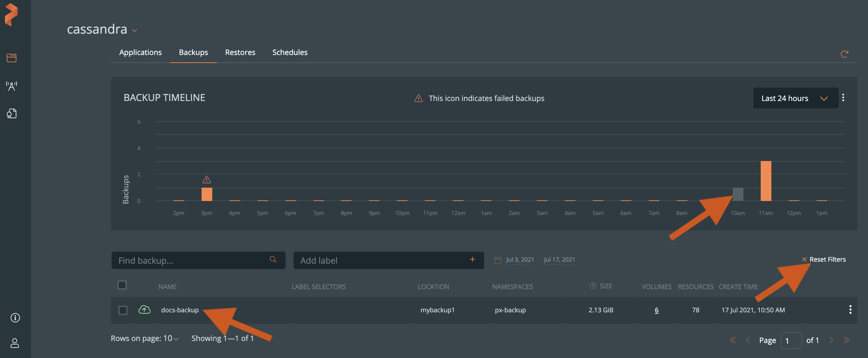
Task: Click the refresh icon at top right
Action: tap(844, 54)
